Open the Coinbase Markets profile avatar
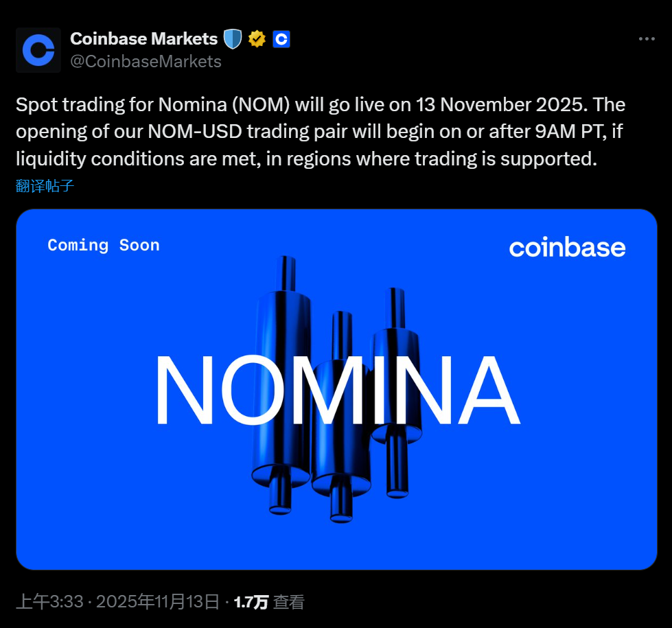This screenshot has height=628, width=672. tap(38, 50)
